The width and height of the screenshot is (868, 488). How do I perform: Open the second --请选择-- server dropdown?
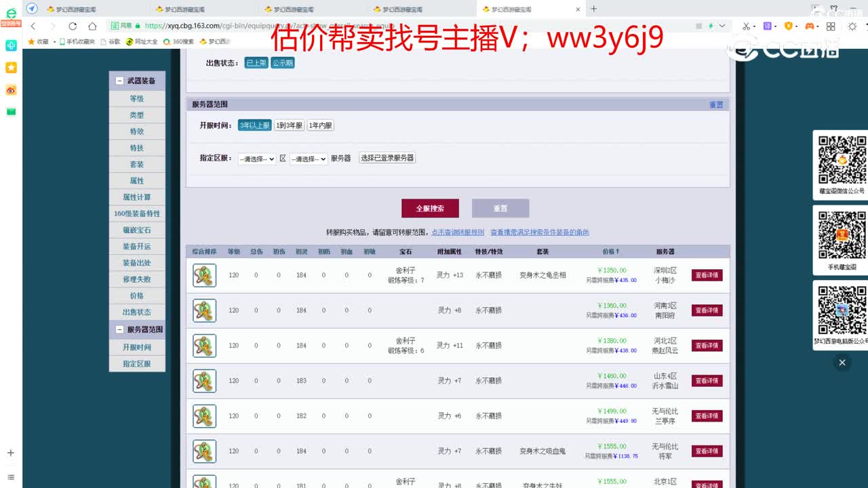click(x=309, y=159)
